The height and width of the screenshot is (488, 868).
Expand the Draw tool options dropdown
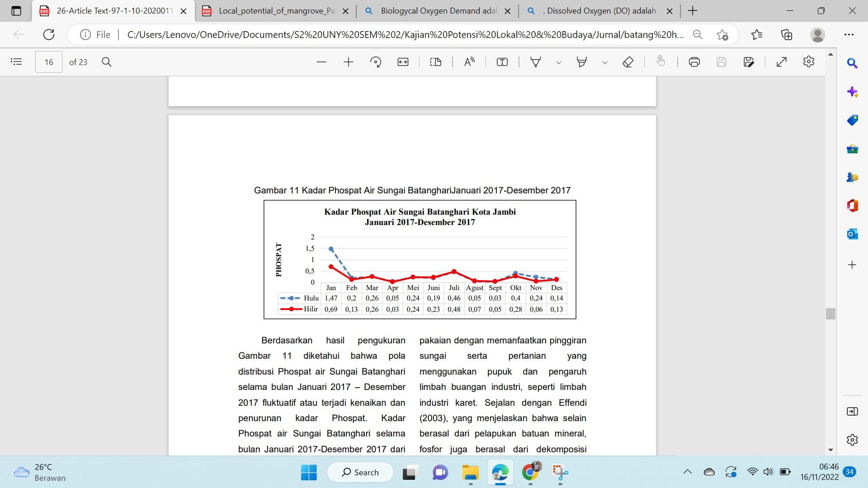[x=559, y=62]
